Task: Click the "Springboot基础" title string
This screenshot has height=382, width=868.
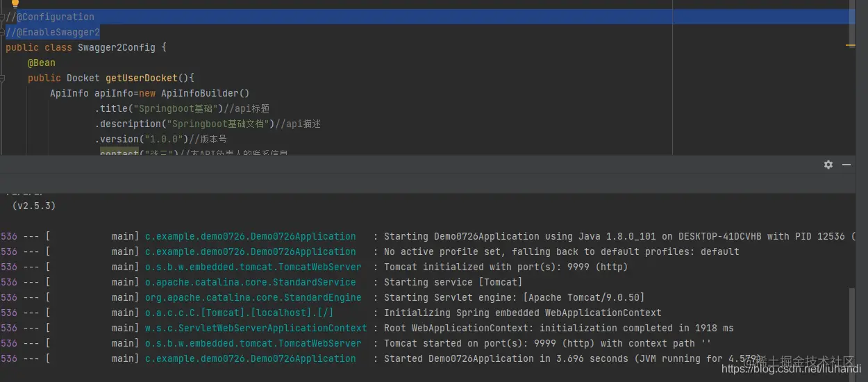Action: 177,108
